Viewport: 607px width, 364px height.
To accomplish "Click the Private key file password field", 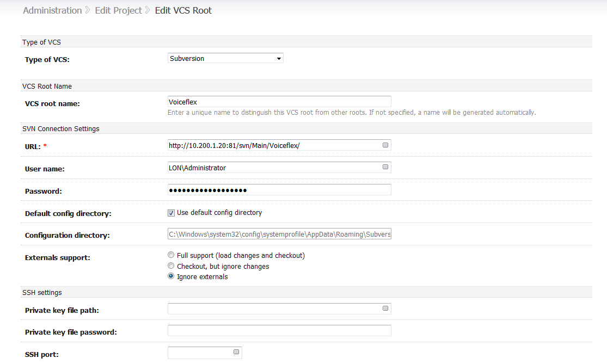I will click(279, 330).
